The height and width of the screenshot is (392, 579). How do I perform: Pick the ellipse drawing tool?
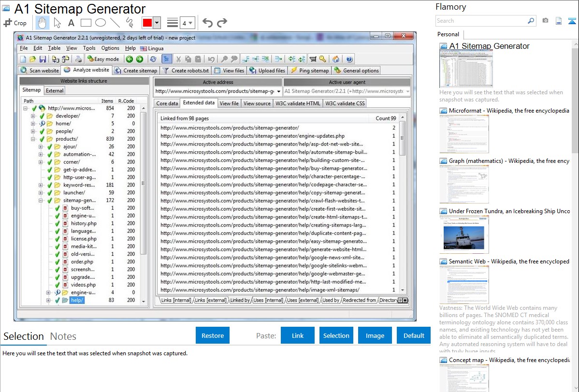click(x=101, y=23)
